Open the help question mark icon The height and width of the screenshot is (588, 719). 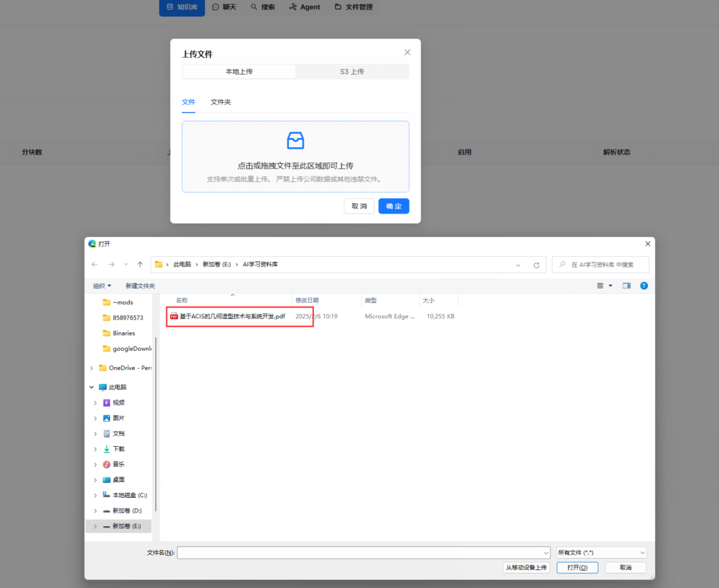[644, 286]
